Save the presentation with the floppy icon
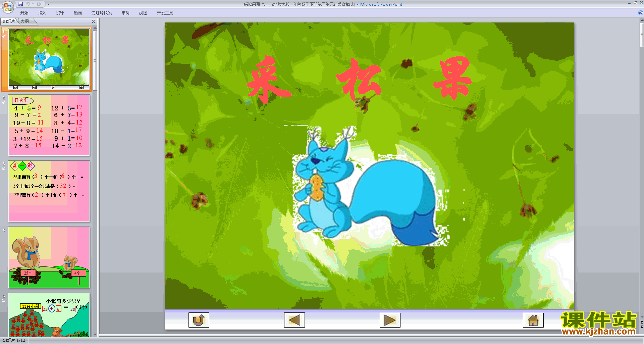 pyautogui.click(x=20, y=4)
